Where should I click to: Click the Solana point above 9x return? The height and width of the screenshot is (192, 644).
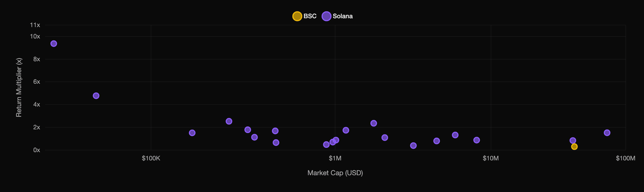[54, 44]
